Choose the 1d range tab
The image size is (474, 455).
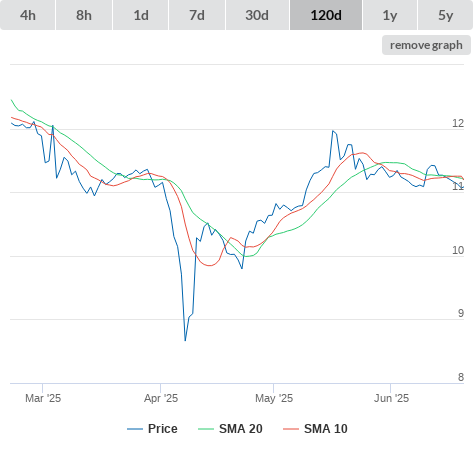click(x=141, y=15)
